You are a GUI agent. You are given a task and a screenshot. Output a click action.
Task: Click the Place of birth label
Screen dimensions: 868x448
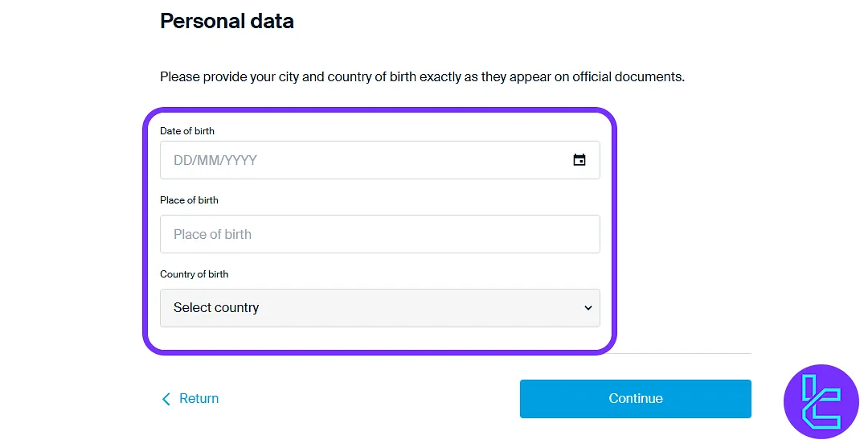tap(189, 200)
